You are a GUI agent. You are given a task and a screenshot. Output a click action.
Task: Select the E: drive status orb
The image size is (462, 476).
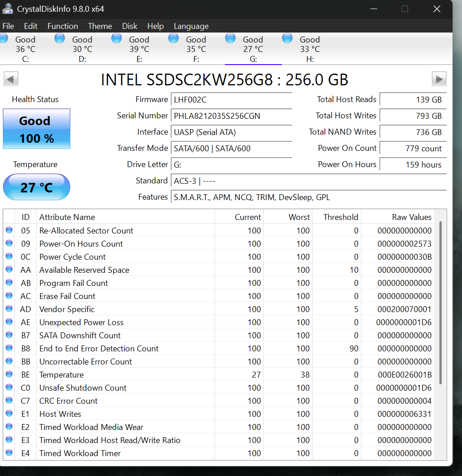click(117, 38)
